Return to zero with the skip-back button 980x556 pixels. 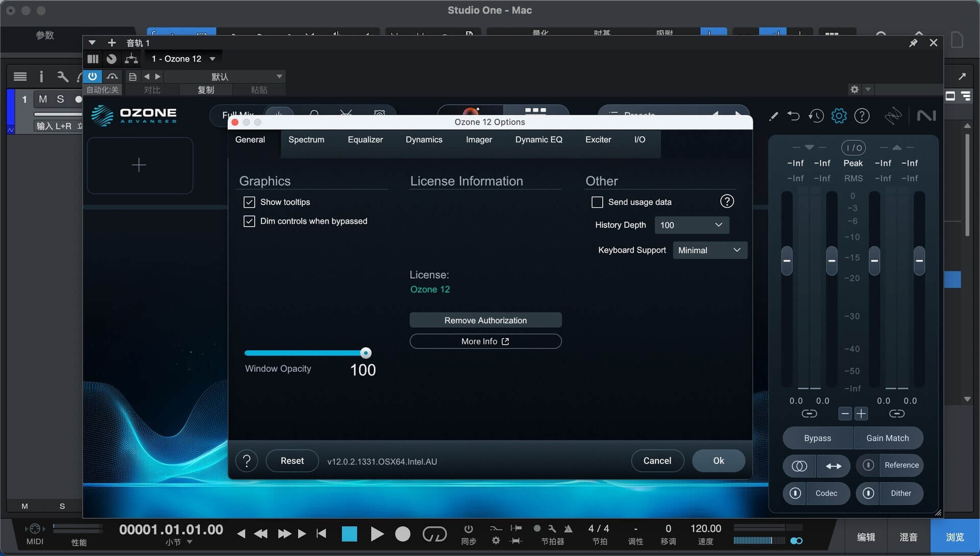[322, 534]
